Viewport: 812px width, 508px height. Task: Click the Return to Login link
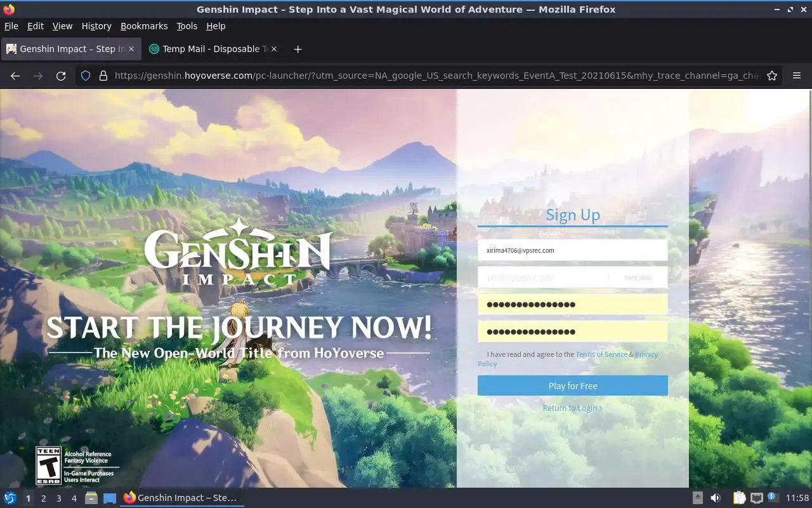(573, 408)
